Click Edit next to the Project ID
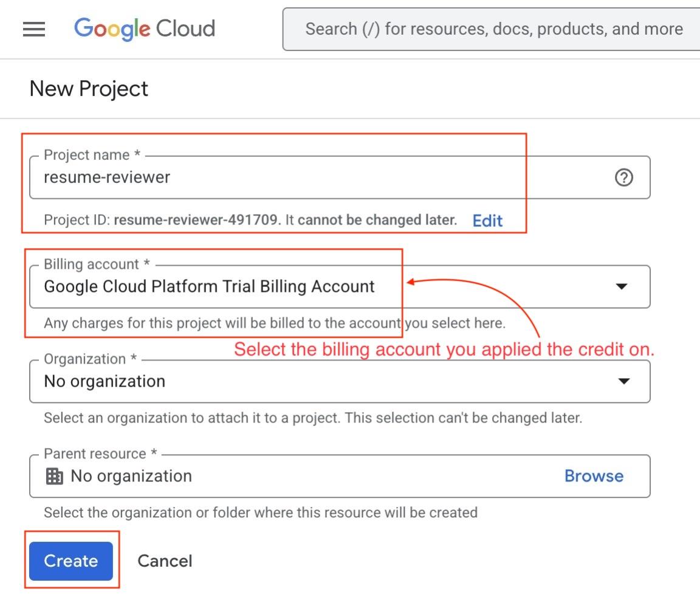Screen dimensions: 700x608 click(x=487, y=220)
